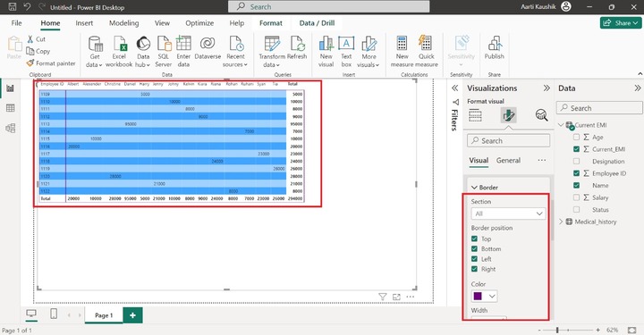Image resolution: width=644 pixels, height=335 pixels.
Task: Open the border Color dropdown arrow
Action: 492,296
